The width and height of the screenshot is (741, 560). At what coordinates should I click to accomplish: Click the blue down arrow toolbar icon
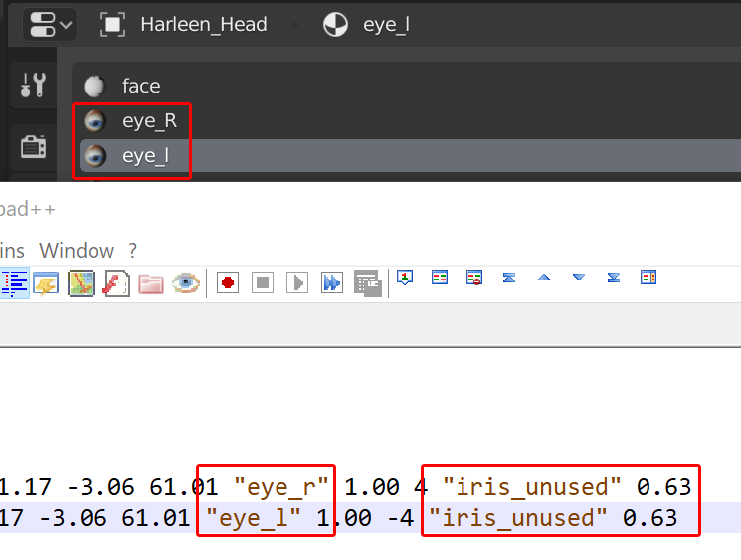(x=579, y=278)
